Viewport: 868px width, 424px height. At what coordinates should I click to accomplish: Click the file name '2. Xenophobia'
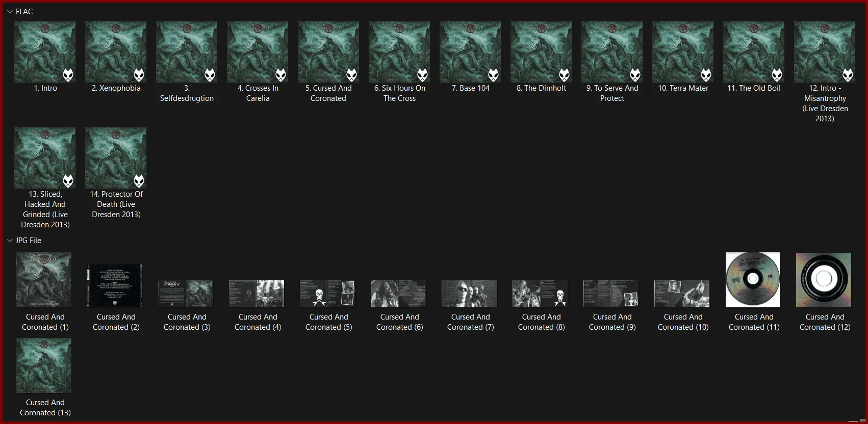[116, 88]
